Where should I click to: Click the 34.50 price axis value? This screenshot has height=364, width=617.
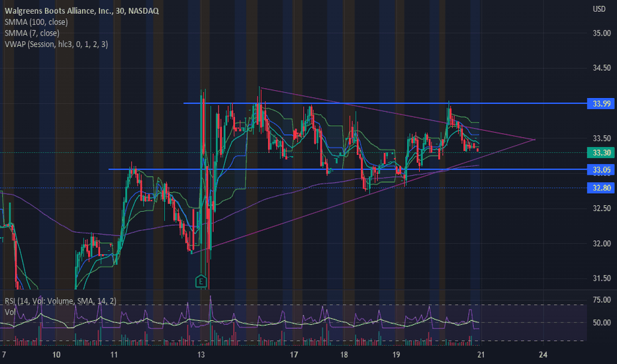pos(602,68)
